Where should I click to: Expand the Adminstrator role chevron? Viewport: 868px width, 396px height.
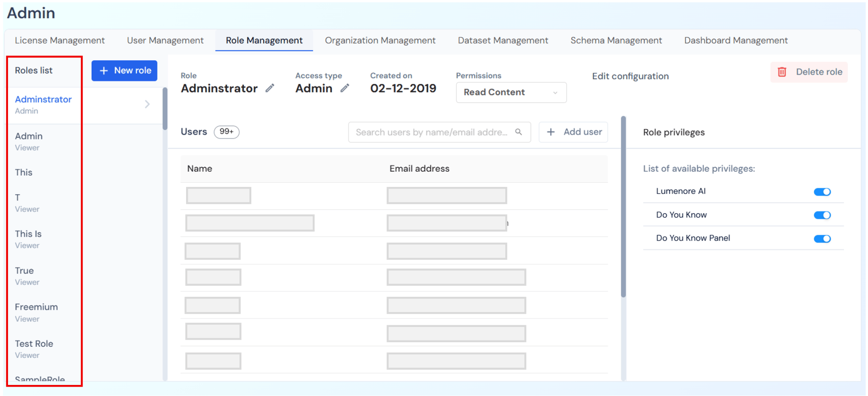[147, 104]
